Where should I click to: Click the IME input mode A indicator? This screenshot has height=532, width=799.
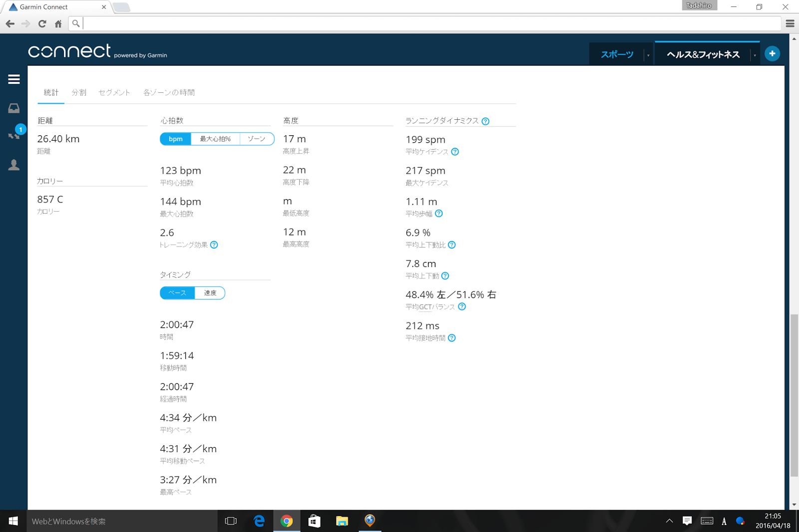pyautogui.click(x=724, y=521)
